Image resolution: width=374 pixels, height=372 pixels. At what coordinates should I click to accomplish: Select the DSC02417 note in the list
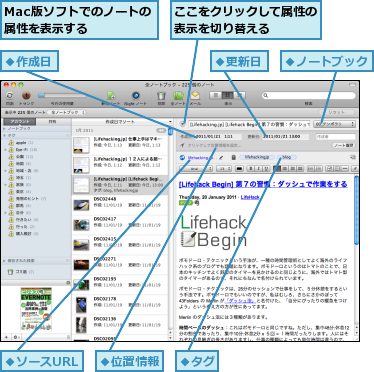pyautogui.click(x=120, y=225)
